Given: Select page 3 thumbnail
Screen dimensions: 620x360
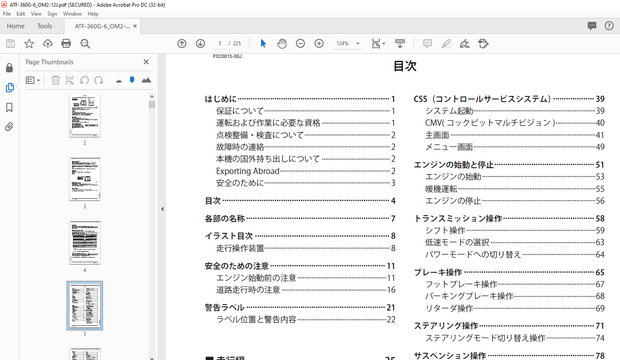Looking at the screenshot, I should (x=85, y=179).
